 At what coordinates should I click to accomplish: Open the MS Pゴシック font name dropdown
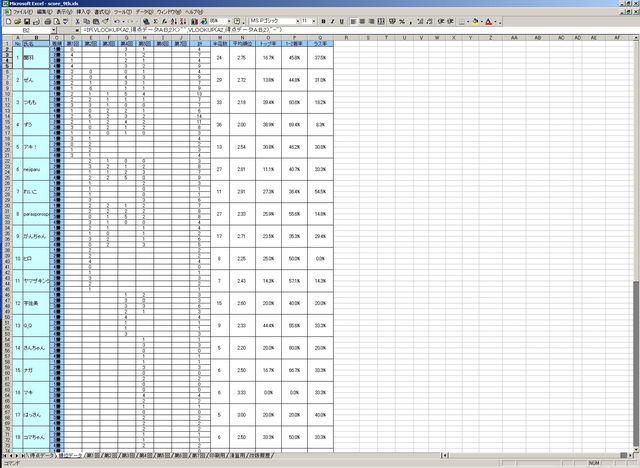(290, 20)
